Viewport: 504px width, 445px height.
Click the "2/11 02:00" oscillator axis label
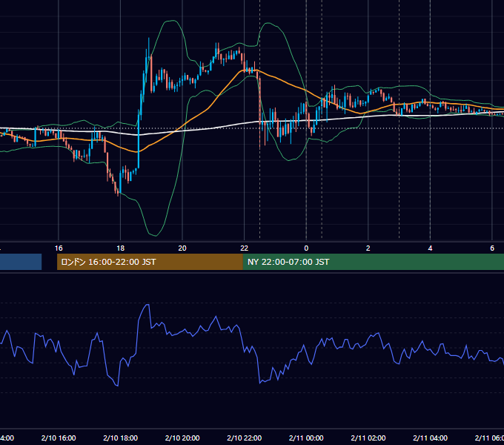(x=368, y=438)
